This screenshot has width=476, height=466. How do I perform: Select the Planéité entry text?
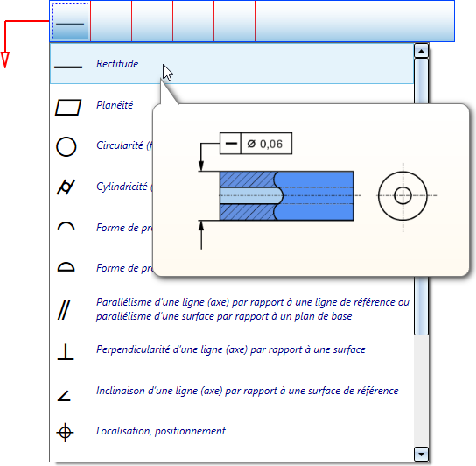[x=115, y=105]
